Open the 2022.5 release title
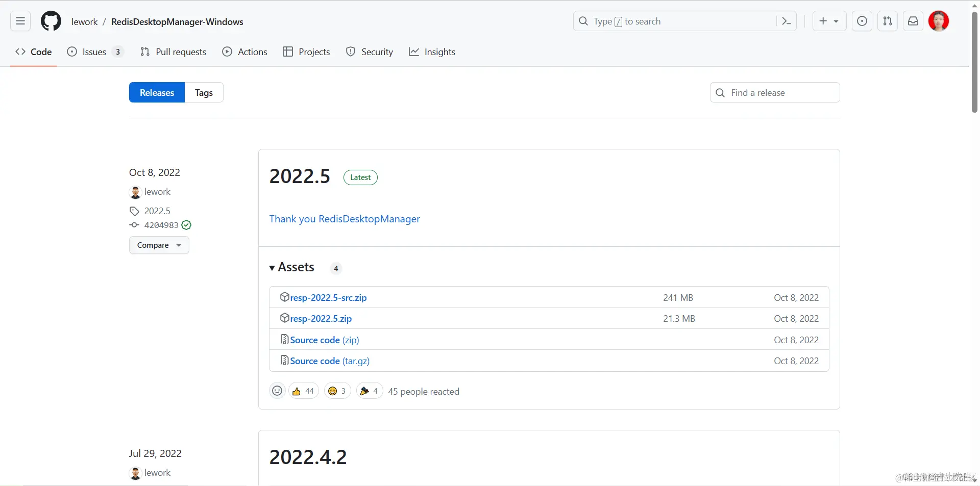980x486 pixels. click(x=300, y=176)
